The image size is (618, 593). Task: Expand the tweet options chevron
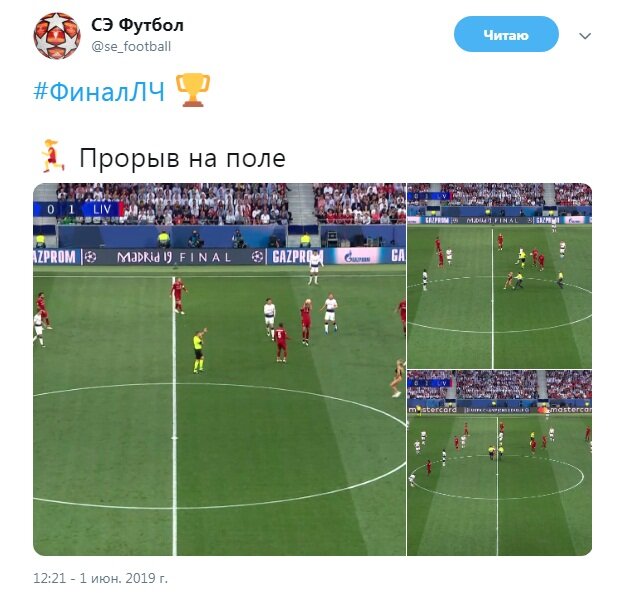click(x=585, y=36)
